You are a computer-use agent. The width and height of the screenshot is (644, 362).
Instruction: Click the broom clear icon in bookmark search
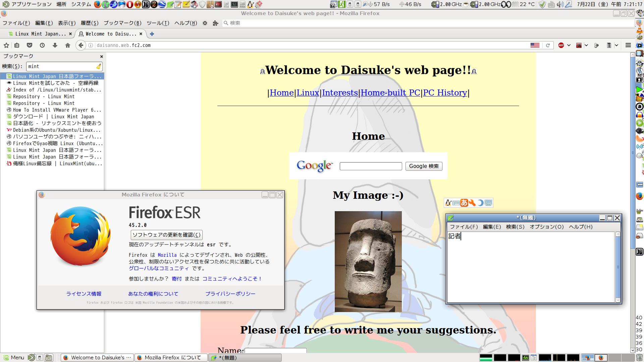click(x=99, y=66)
